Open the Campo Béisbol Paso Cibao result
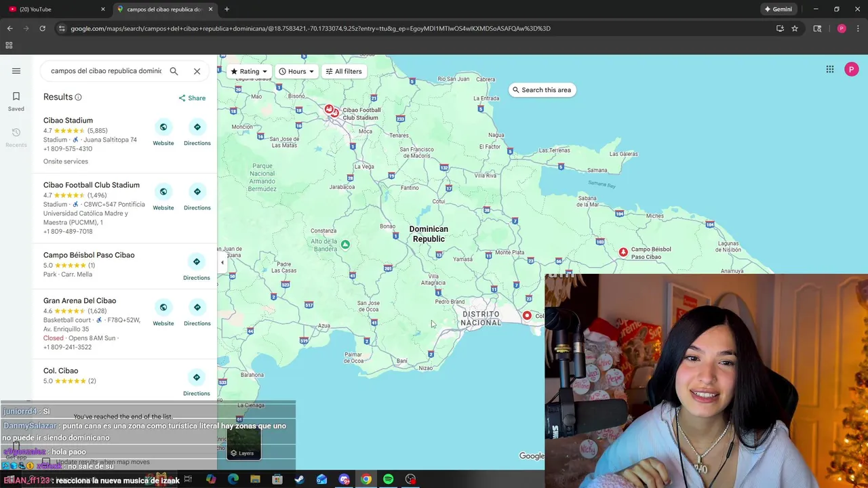This screenshot has width=868, height=488. click(89, 255)
